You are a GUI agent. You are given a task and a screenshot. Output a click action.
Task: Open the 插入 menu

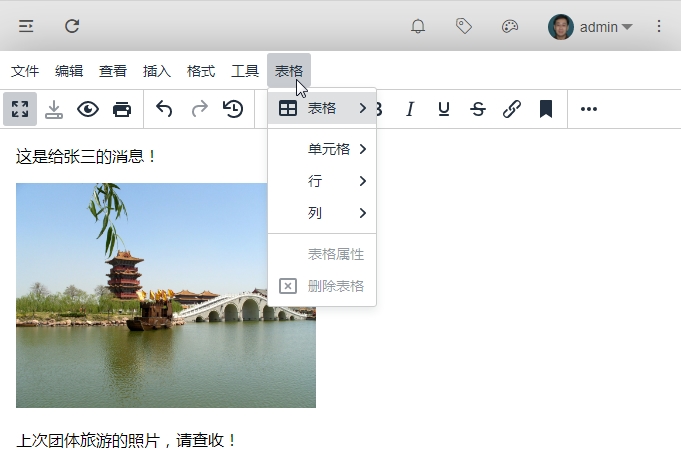point(157,71)
